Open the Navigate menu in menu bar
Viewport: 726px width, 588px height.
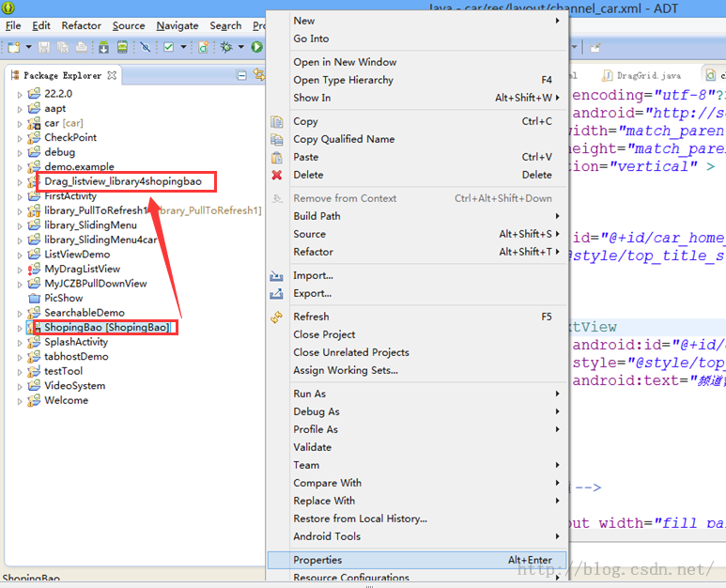click(x=178, y=25)
